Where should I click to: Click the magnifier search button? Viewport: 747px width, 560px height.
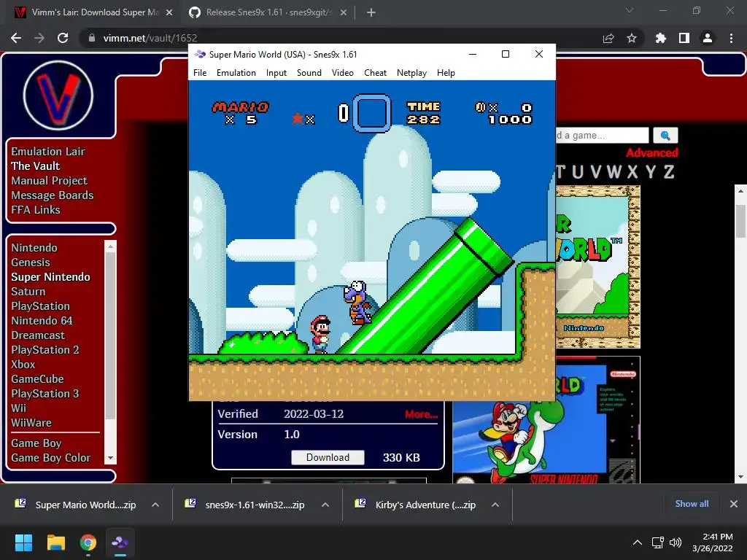(665, 135)
